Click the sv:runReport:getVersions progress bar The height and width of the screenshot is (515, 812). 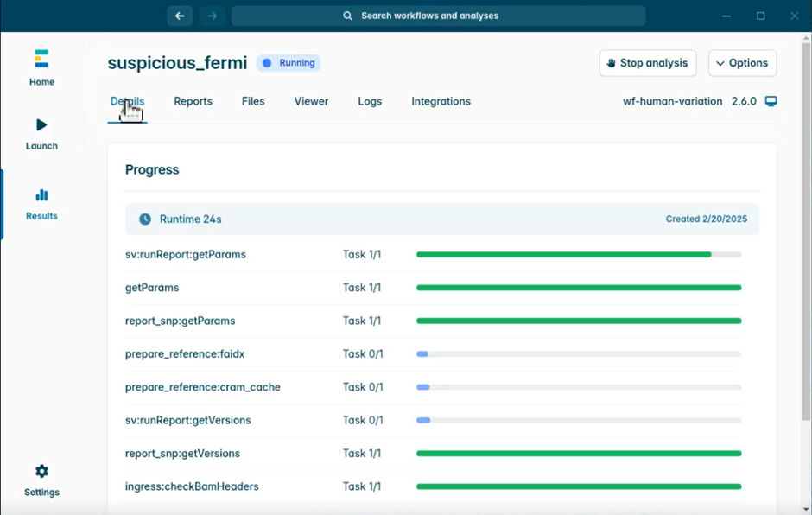click(579, 420)
